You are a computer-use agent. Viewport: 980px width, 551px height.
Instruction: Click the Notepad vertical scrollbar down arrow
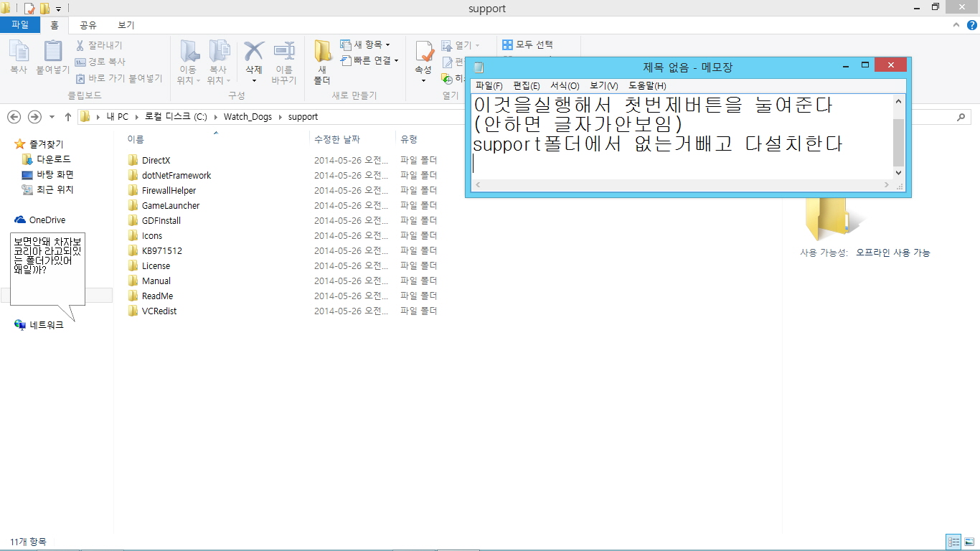[899, 173]
